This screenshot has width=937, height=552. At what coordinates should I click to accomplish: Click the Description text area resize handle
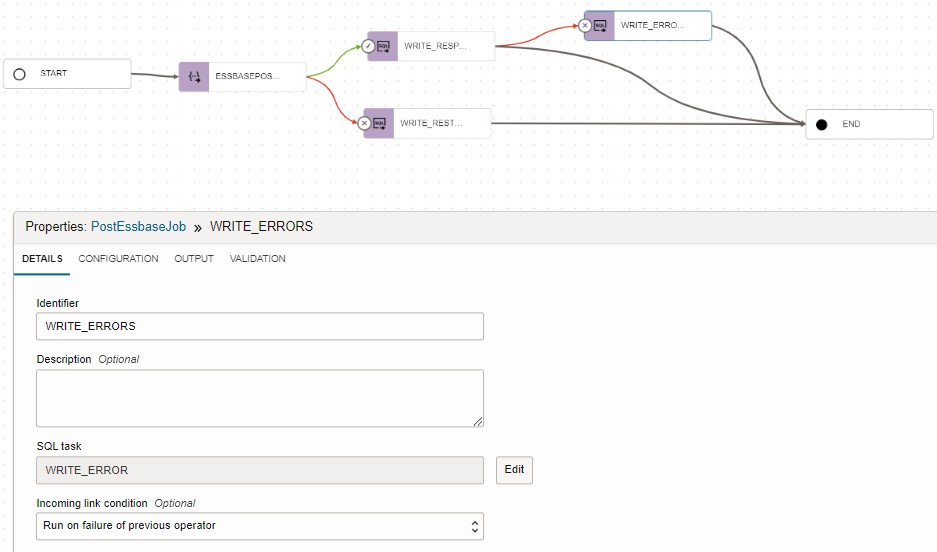point(478,421)
